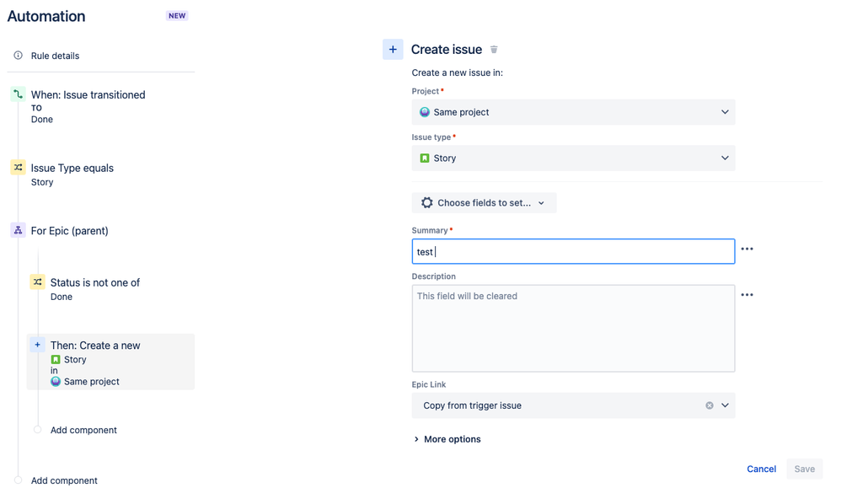
Task: Select the Then: Create a new Story component
Action: [x=110, y=362]
